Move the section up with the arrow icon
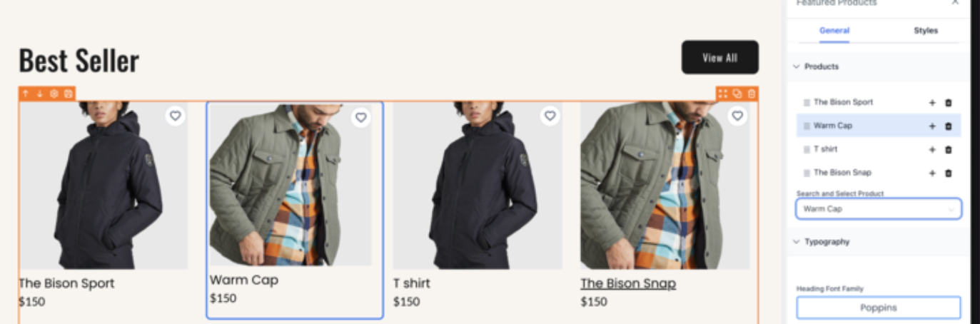Image resolution: width=980 pixels, height=324 pixels. point(26,93)
